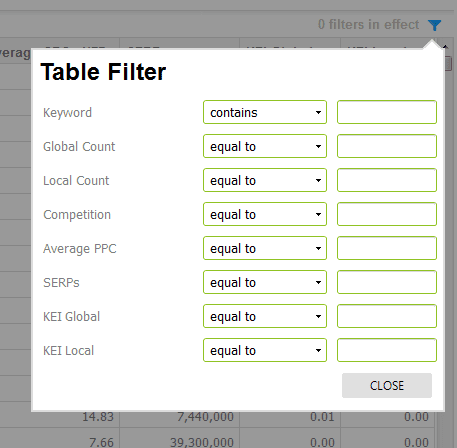Click the '0 filters in effect' text
This screenshot has height=448, width=457.
pos(368,25)
